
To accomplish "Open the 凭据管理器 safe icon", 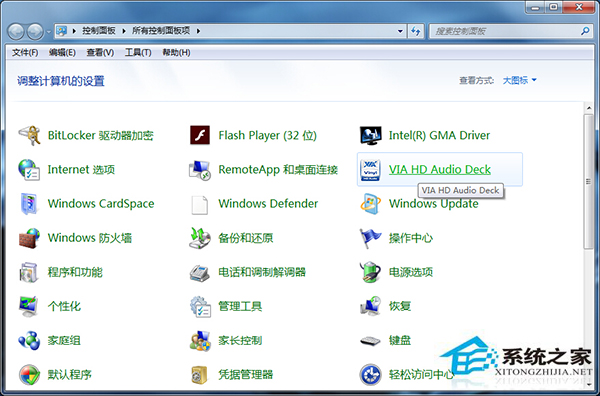I will pyautogui.click(x=200, y=375).
